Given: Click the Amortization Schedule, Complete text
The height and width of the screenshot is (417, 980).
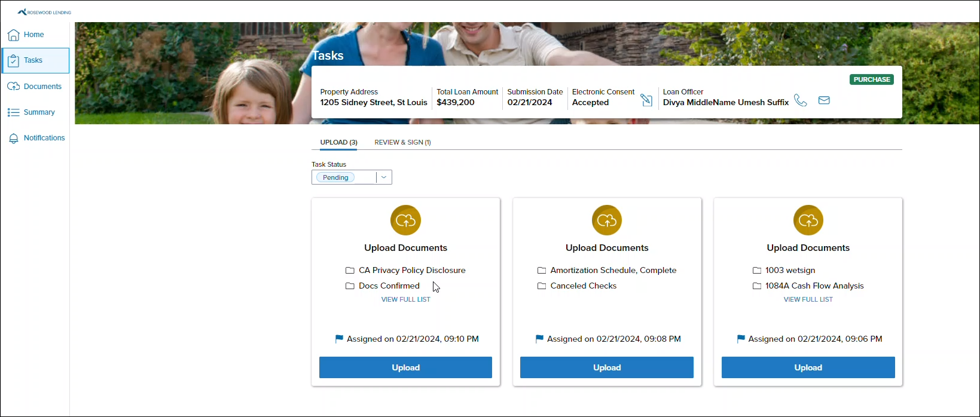Looking at the screenshot, I should pyautogui.click(x=613, y=271).
